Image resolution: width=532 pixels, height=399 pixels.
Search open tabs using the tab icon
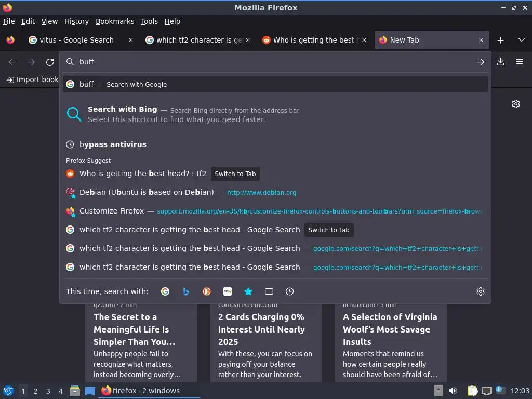[269, 291]
